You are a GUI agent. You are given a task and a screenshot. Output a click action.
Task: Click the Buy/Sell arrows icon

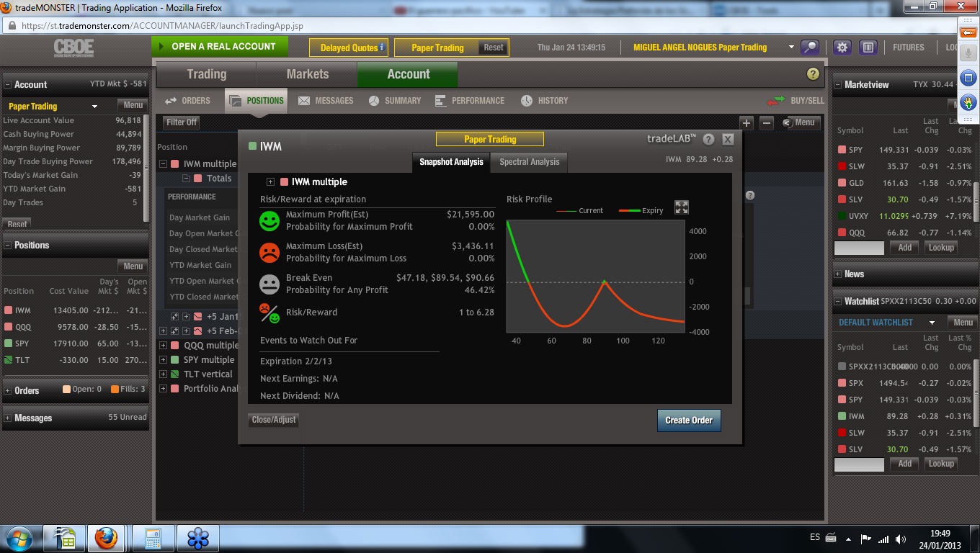tap(776, 101)
